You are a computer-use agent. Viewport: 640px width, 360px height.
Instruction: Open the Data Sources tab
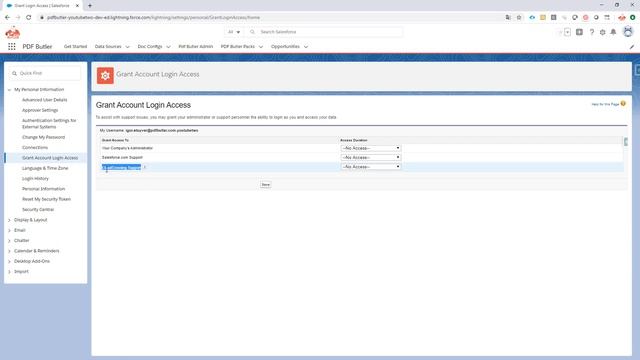pyautogui.click(x=108, y=47)
